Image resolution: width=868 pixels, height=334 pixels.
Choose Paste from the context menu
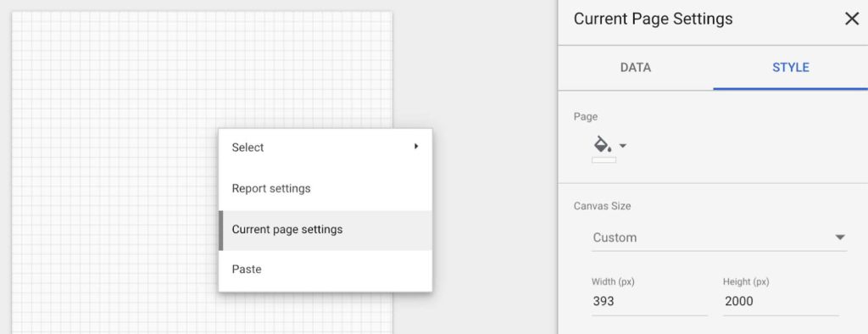coord(325,270)
